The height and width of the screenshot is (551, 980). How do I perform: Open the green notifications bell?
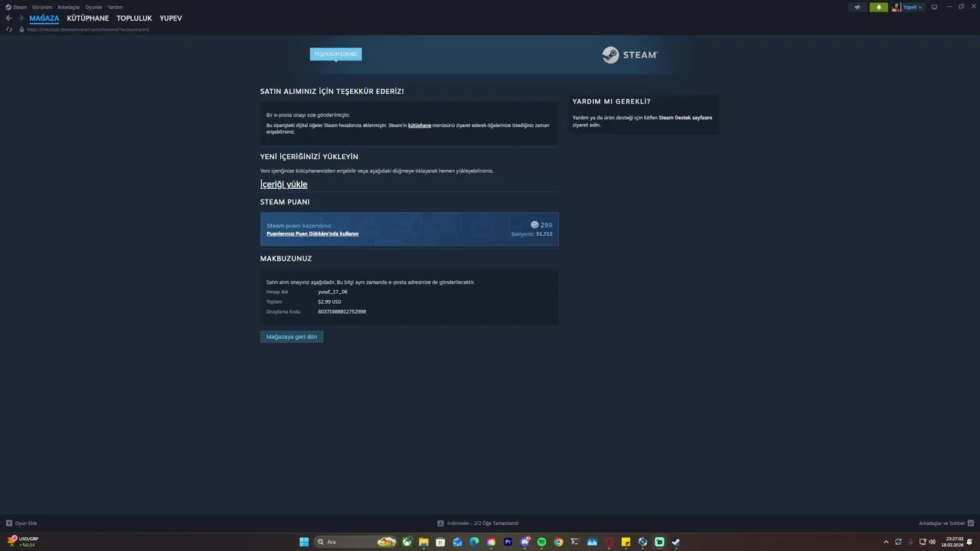point(879,7)
